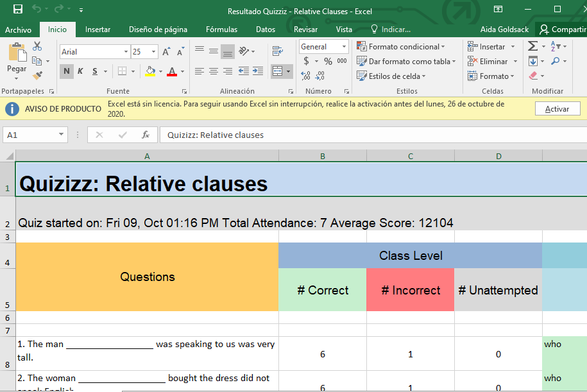The image size is (587, 392).
Task: Click the cell borders icon
Action: pos(122,71)
